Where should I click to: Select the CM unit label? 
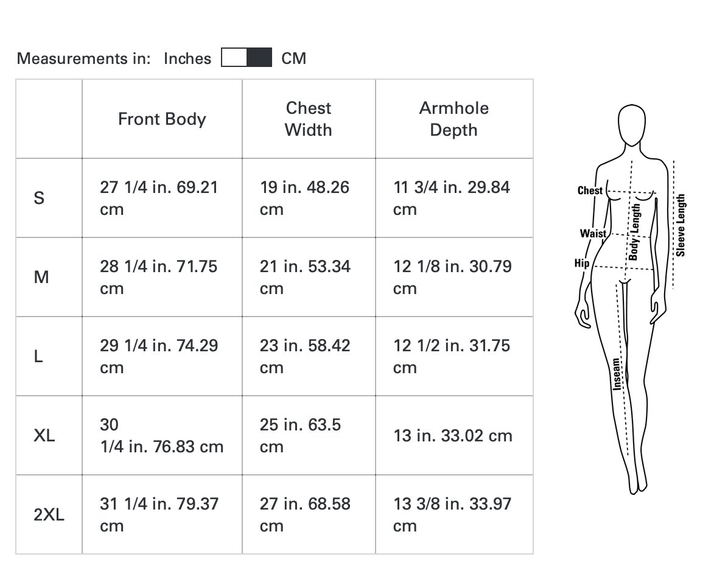coord(294,58)
